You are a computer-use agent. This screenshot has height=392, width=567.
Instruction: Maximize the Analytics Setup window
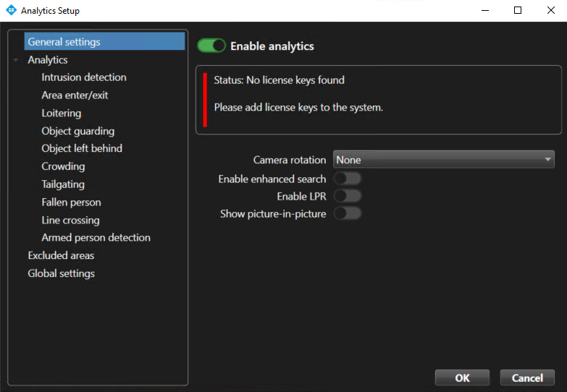518,11
